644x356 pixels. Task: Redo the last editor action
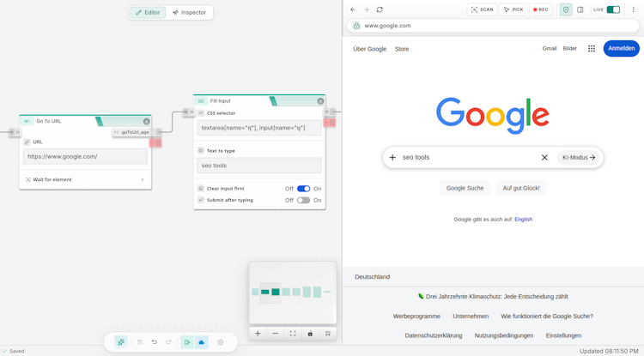[168, 342]
